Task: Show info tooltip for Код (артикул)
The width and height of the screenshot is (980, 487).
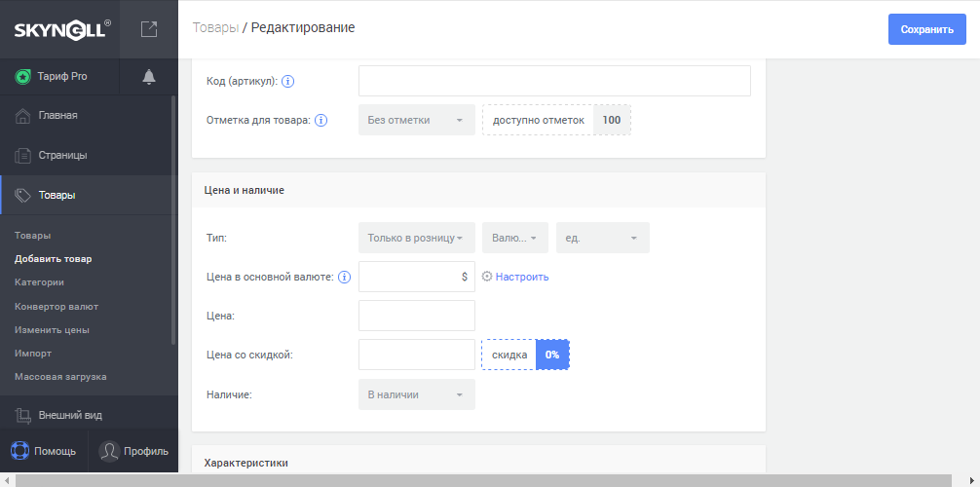Action: pyautogui.click(x=288, y=81)
